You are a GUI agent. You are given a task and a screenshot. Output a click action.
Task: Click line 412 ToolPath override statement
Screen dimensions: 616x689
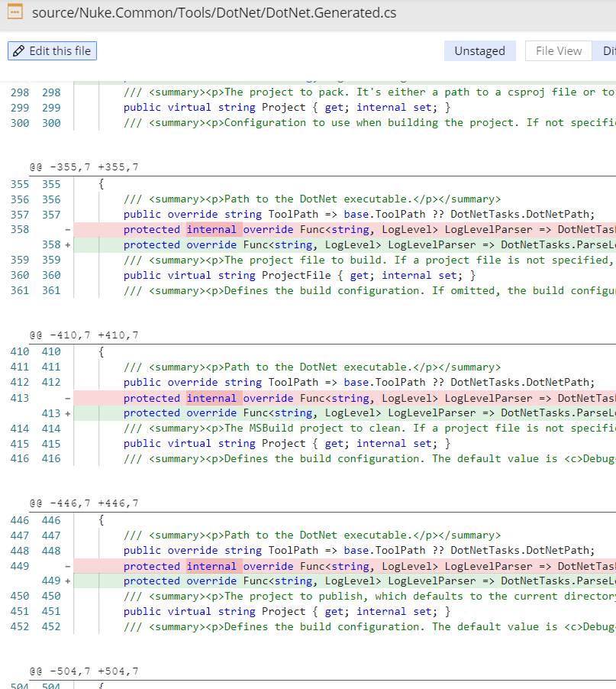point(359,382)
